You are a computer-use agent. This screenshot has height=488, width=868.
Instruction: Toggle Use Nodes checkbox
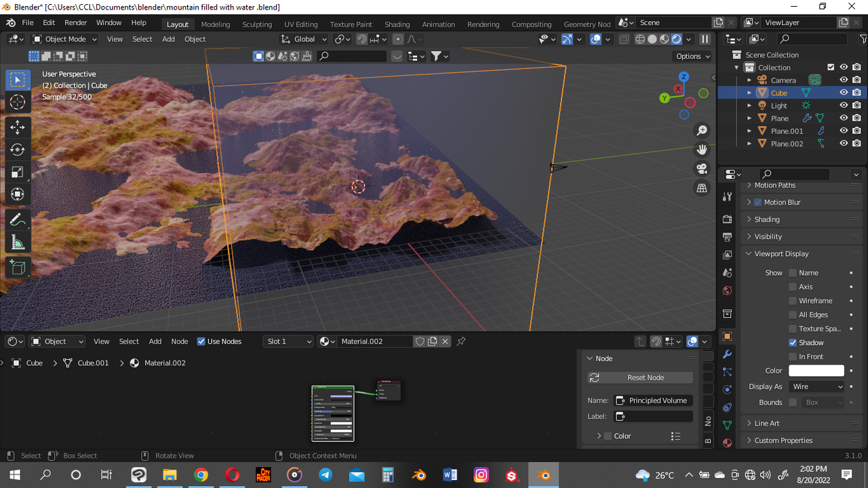[201, 341]
